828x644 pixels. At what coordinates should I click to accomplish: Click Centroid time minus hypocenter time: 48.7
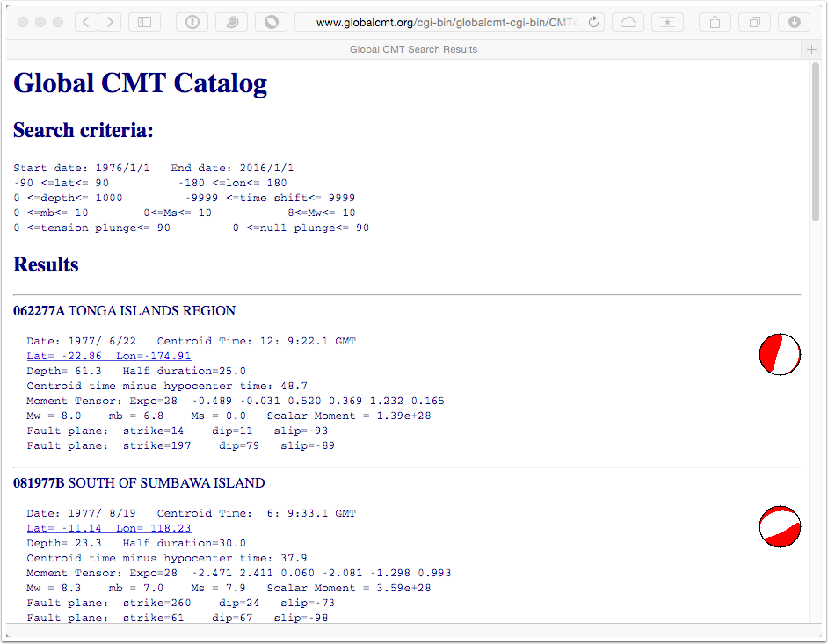(167, 386)
